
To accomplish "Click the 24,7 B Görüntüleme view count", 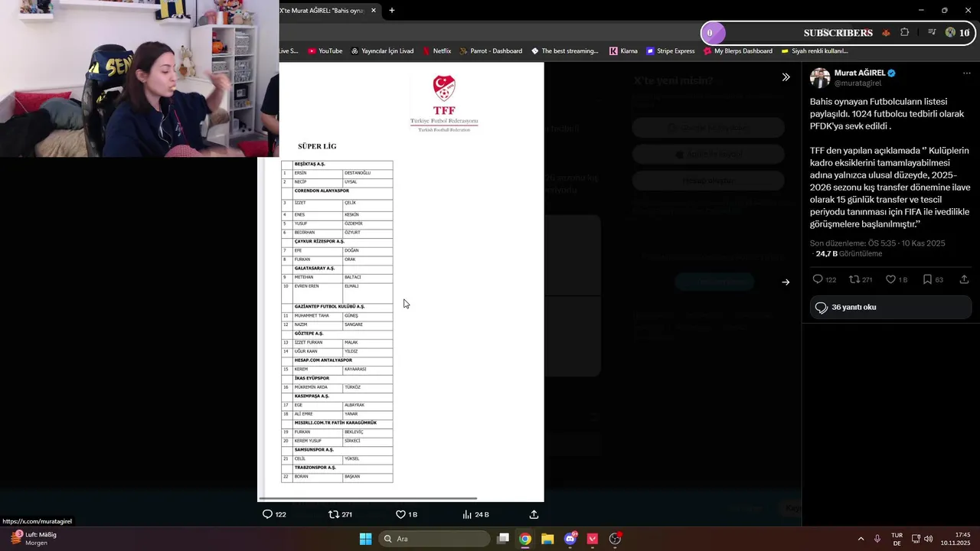I will [x=849, y=253].
